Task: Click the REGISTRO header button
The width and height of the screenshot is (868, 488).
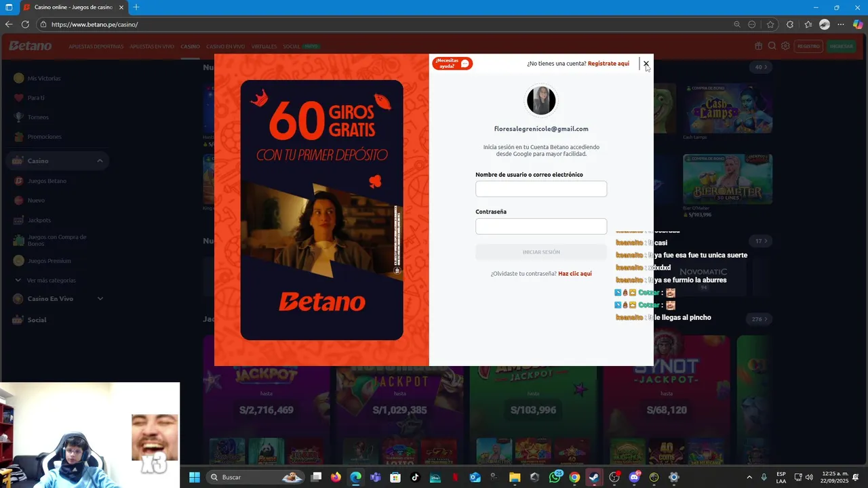Action: coord(808,46)
